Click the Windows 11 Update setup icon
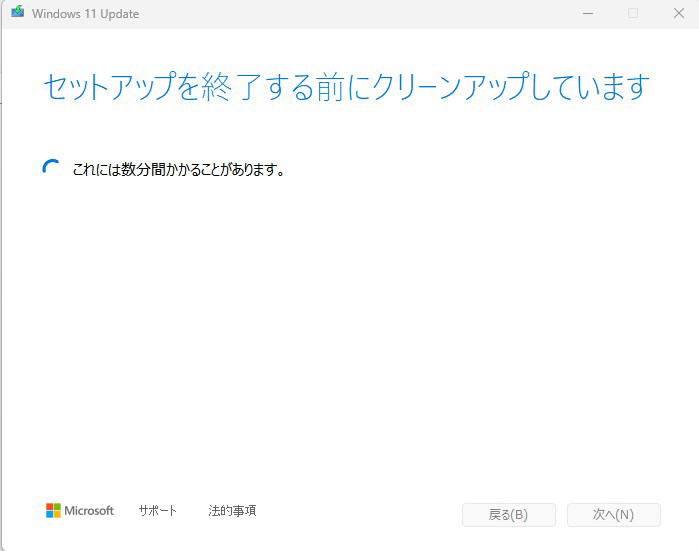699x551 pixels. point(18,12)
